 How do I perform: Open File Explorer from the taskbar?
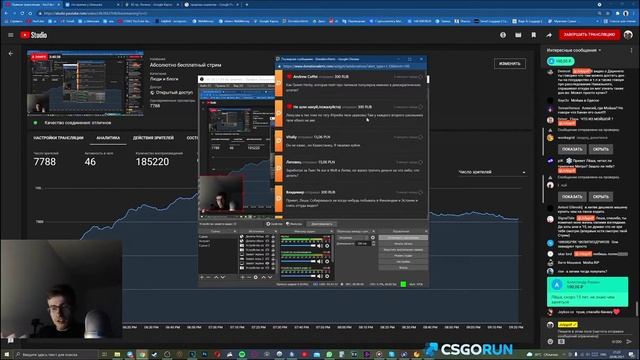click(117, 354)
